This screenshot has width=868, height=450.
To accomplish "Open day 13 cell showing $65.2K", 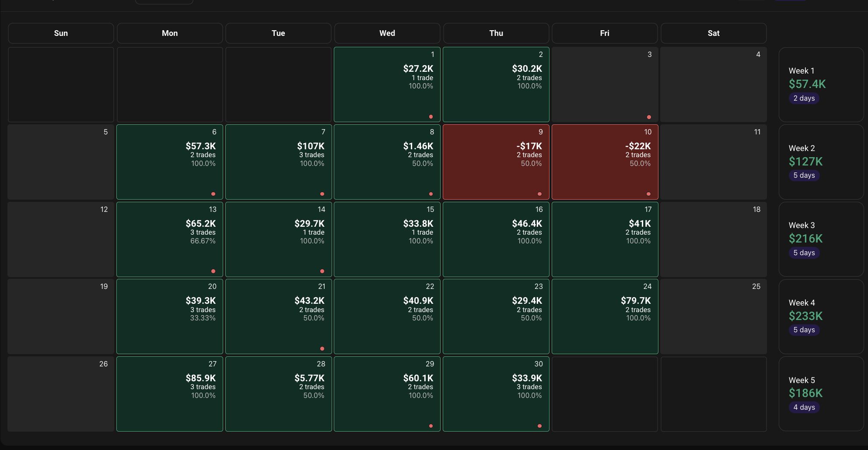I will (170, 239).
